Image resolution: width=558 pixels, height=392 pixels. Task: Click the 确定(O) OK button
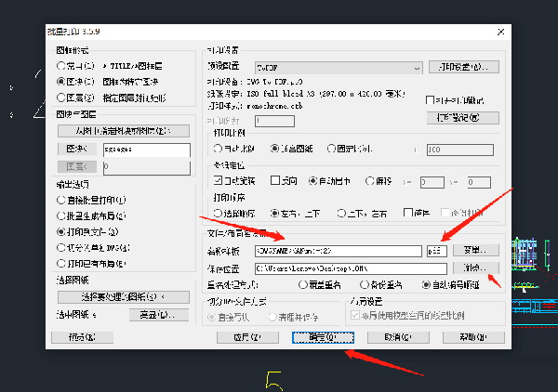click(323, 337)
